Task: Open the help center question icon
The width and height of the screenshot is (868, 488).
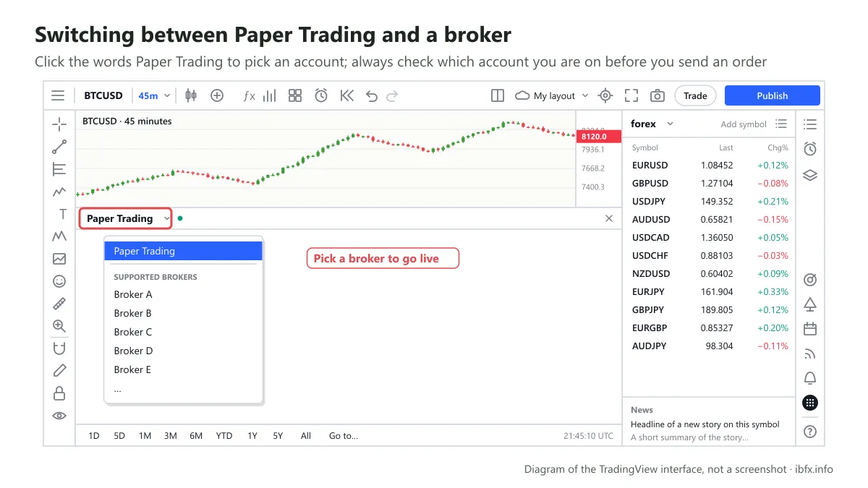Action: [x=810, y=432]
